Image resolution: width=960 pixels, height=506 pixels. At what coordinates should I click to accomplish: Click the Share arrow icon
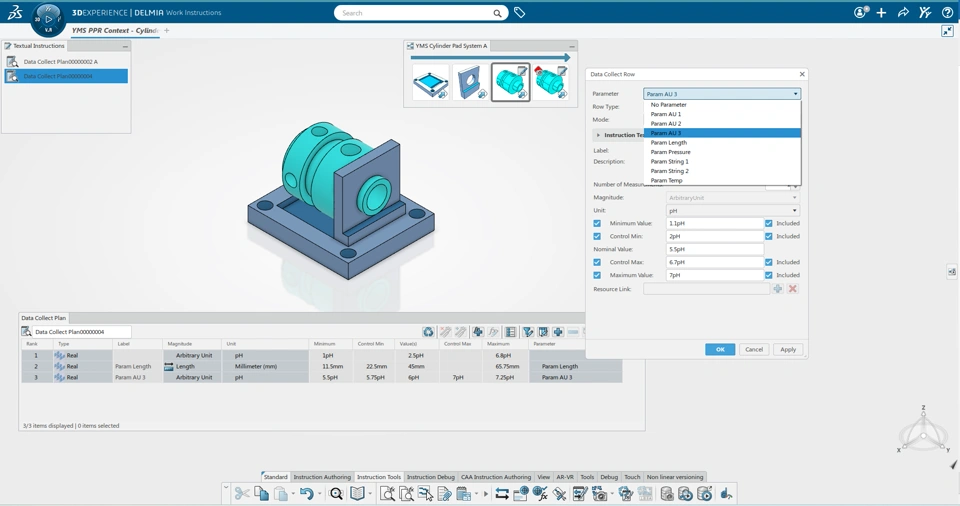(903, 12)
